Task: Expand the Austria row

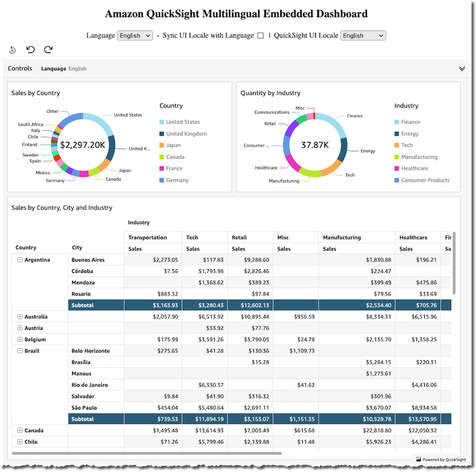Action: (x=20, y=328)
